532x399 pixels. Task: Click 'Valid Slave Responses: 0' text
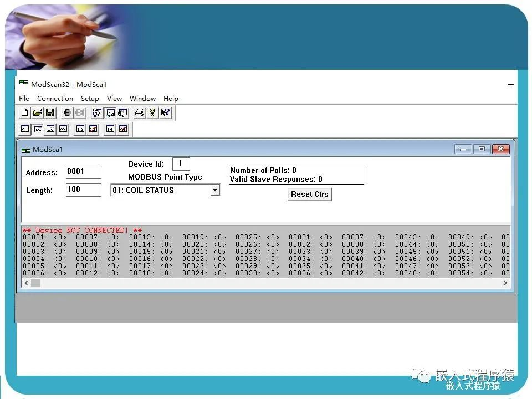click(x=276, y=179)
